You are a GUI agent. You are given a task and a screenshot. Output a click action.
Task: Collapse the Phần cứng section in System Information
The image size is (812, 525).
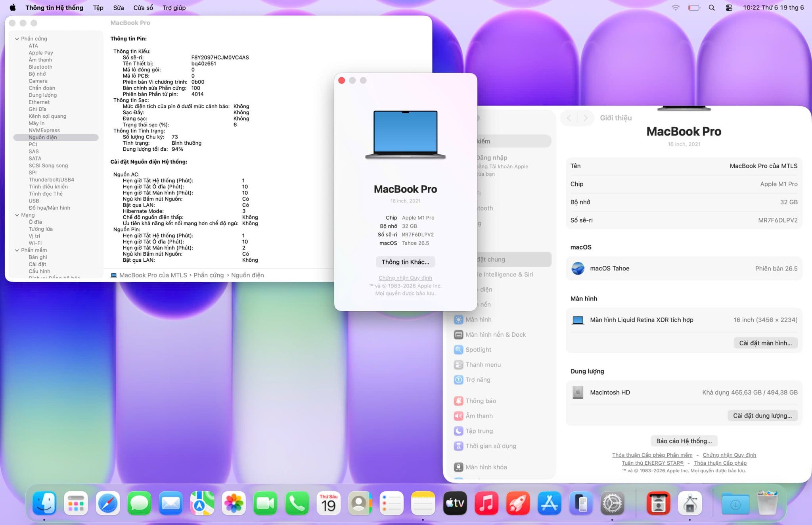(x=17, y=38)
